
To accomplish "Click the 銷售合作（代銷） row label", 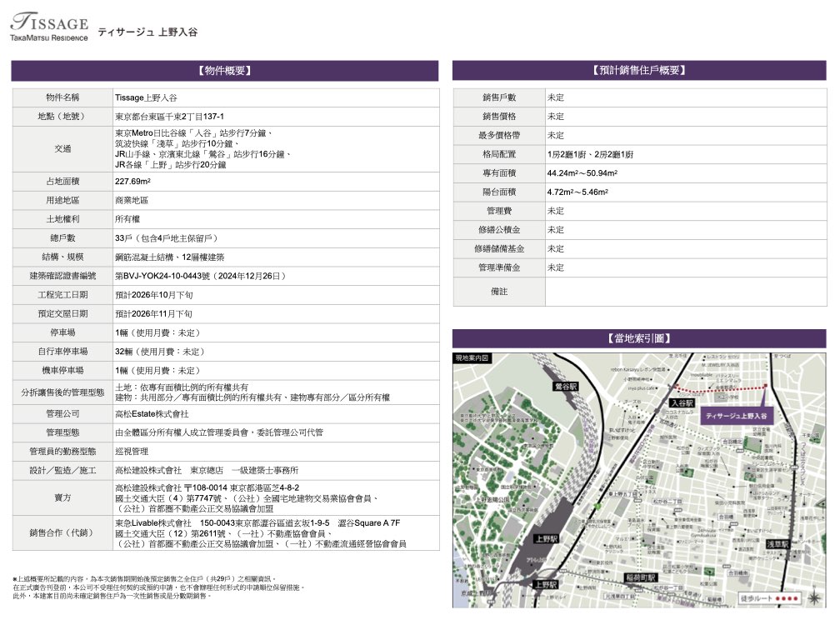I will (x=62, y=533).
